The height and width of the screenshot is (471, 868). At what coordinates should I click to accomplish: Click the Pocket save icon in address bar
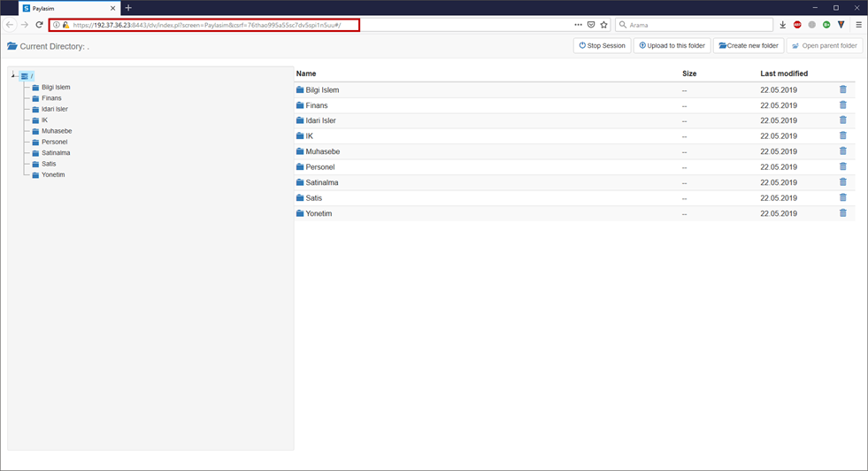591,25
